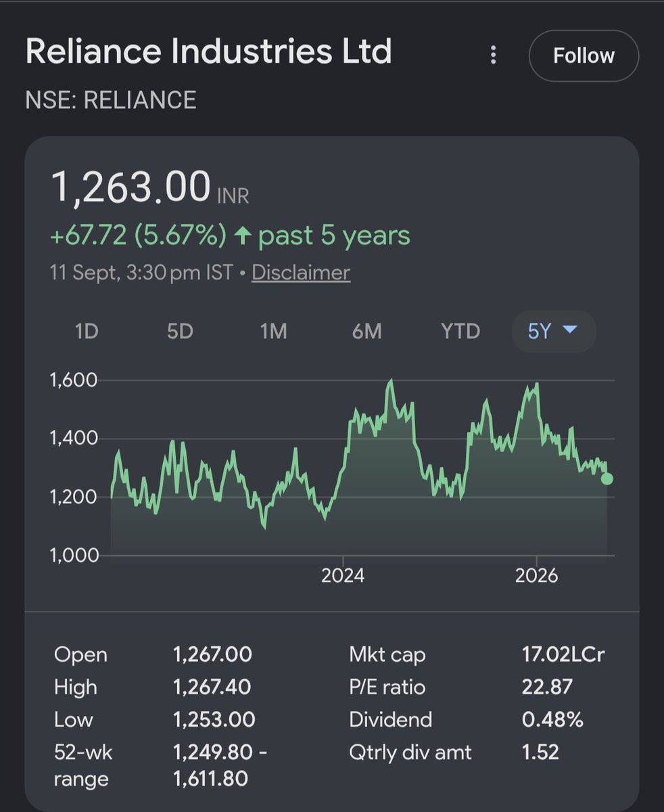Click the 1,263.00 price value

[x=131, y=187]
